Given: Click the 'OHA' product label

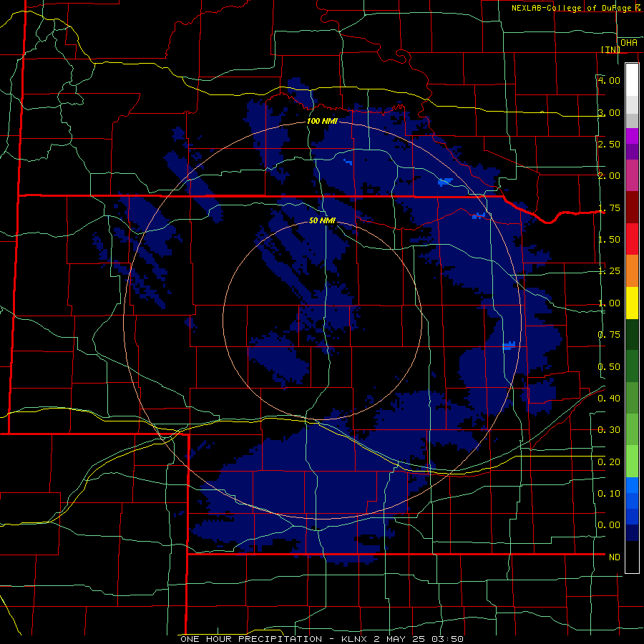Looking at the screenshot, I should 629,42.
